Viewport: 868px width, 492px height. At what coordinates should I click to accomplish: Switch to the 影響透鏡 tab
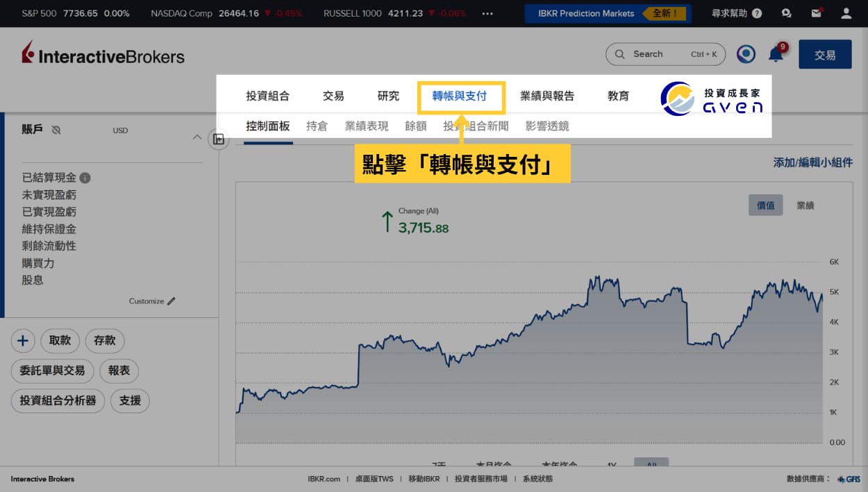coord(547,126)
